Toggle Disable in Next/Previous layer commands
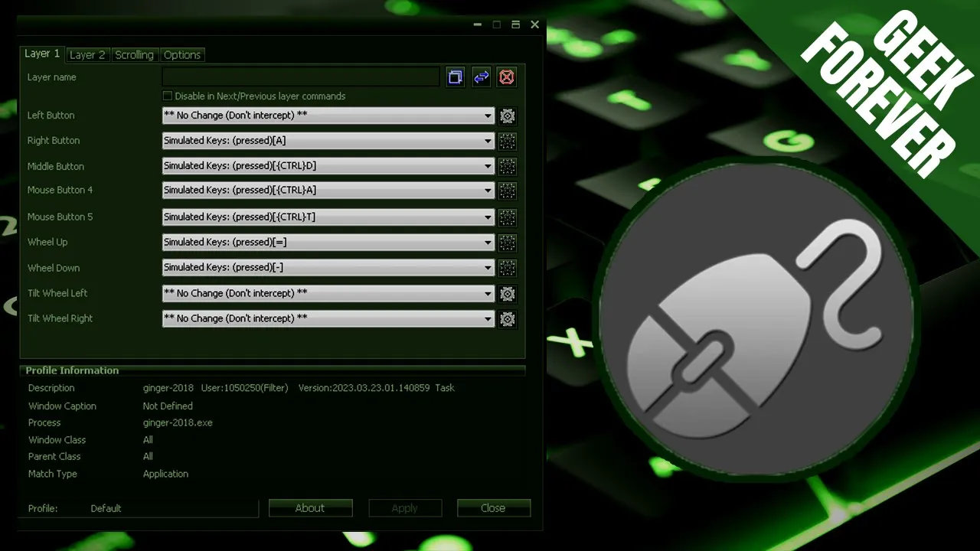The height and width of the screenshot is (551, 980). (x=167, y=96)
